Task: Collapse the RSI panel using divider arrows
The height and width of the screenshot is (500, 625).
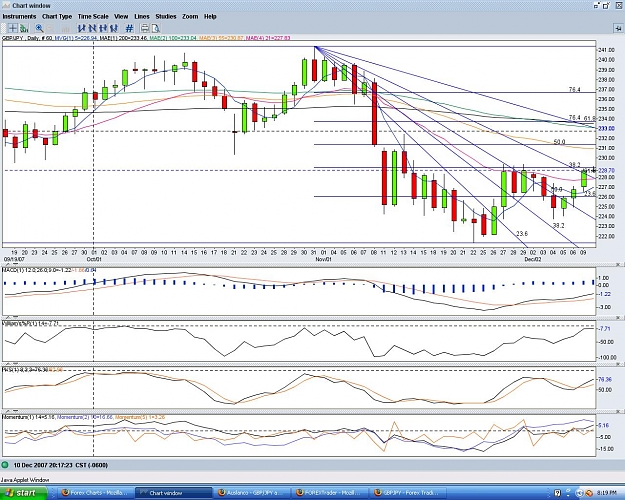Action: click(11, 364)
